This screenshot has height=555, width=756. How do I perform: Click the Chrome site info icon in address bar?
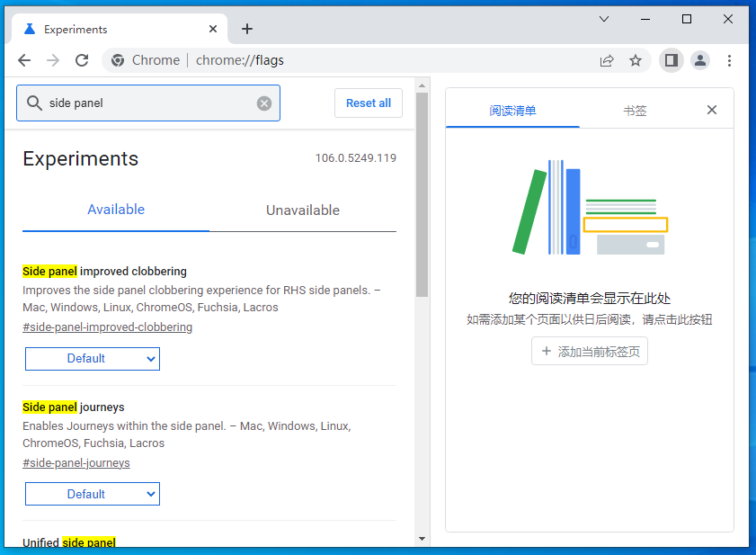point(117,60)
